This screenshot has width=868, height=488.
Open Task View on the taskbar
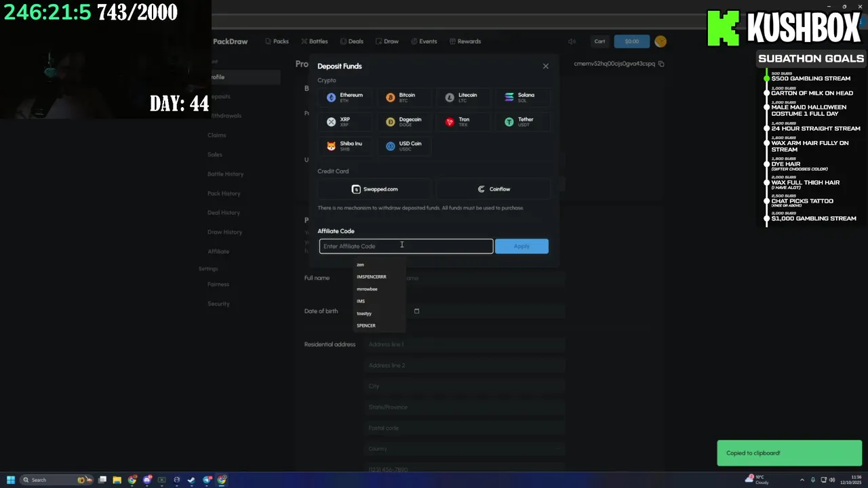pyautogui.click(x=102, y=480)
